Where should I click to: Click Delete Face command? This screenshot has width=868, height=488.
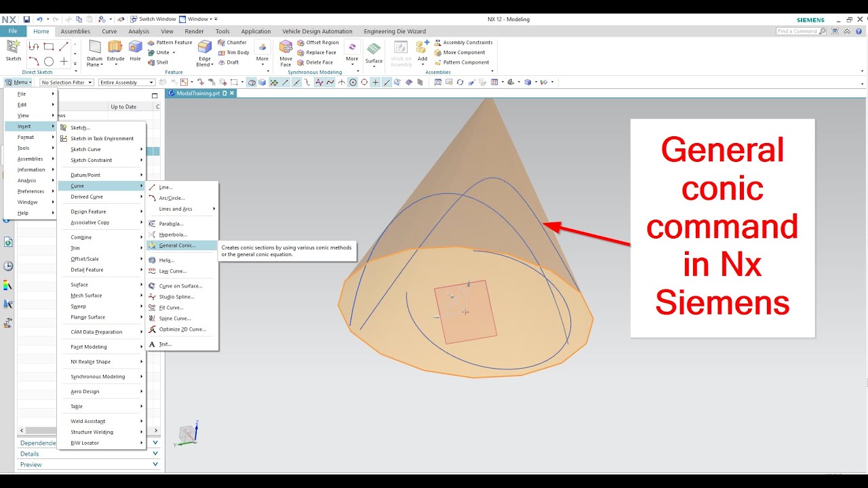[x=315, y=62]
